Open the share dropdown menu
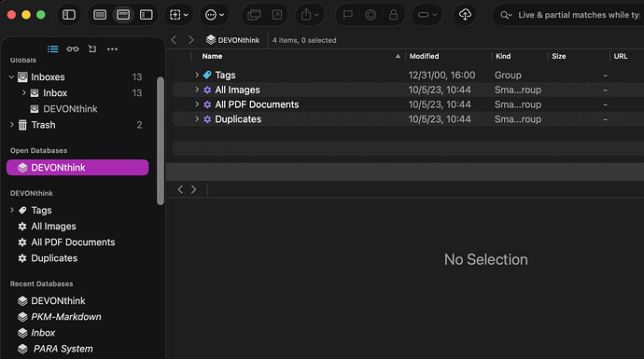Image resolution: width=644 pixels, height=359 pixels. (x=310, y=15)
